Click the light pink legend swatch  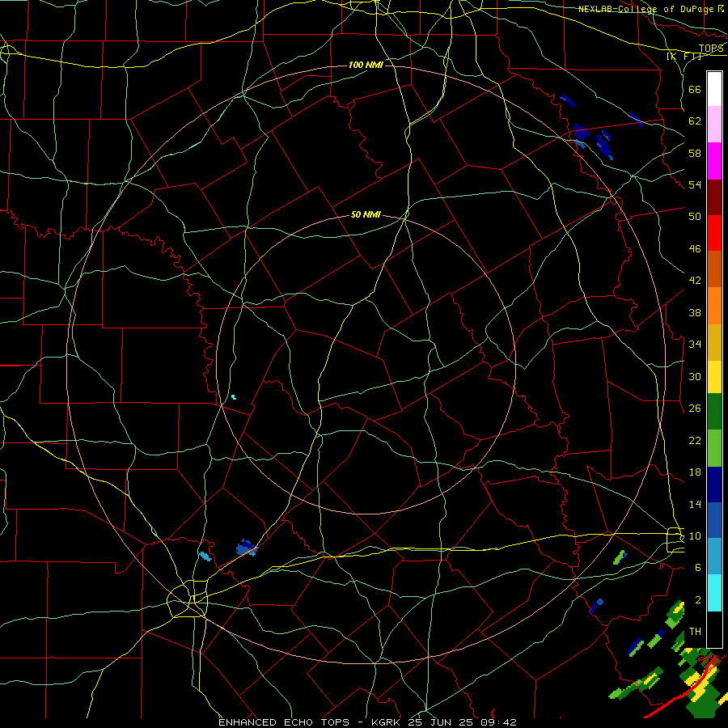[x=714, y=125]
